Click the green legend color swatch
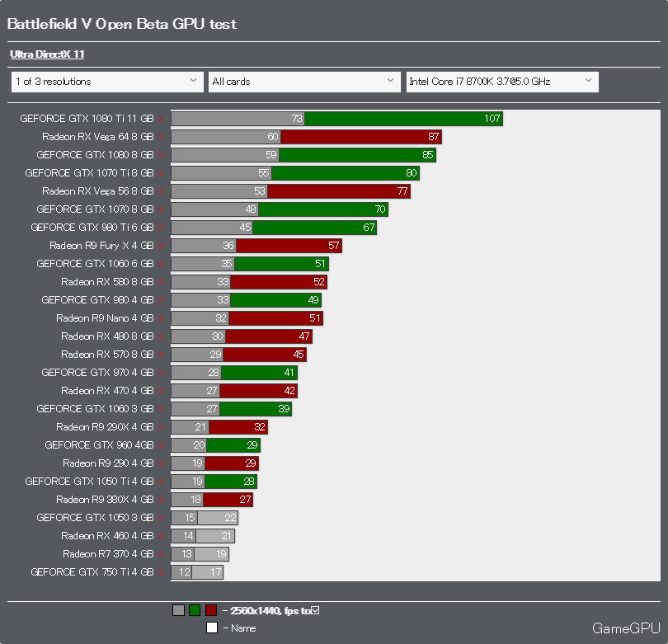The image size is (668, 644). click(195, 610)
